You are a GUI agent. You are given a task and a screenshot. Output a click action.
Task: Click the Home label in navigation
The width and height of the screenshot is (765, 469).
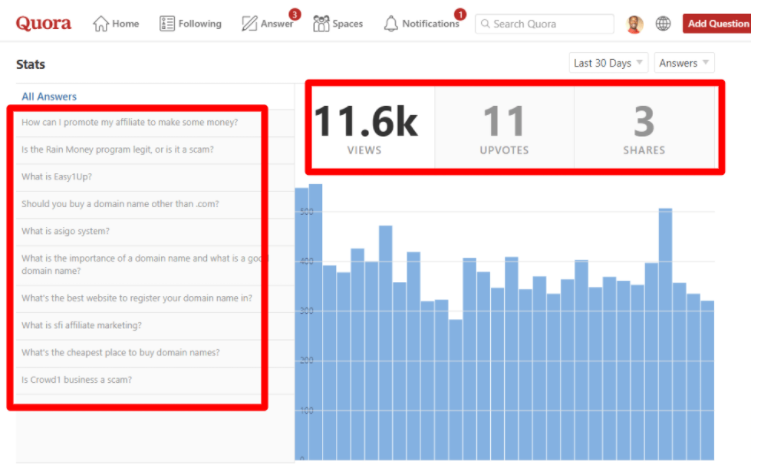pos(125,23)
